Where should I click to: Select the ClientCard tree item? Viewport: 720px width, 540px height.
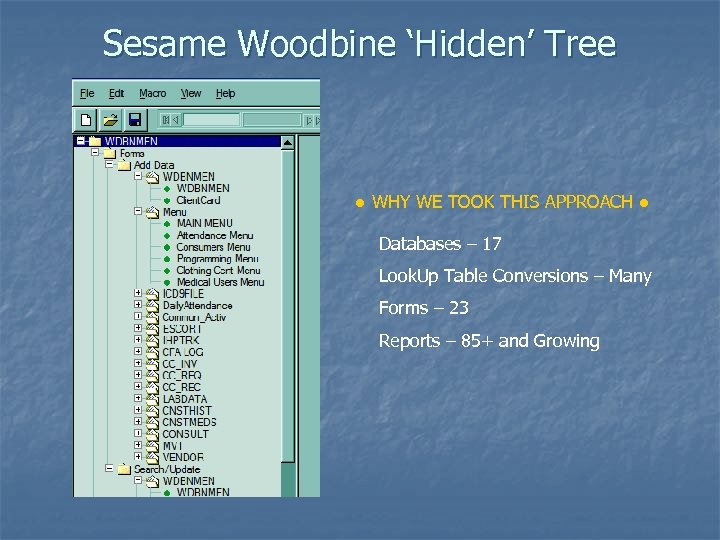[x=198, y=200]
